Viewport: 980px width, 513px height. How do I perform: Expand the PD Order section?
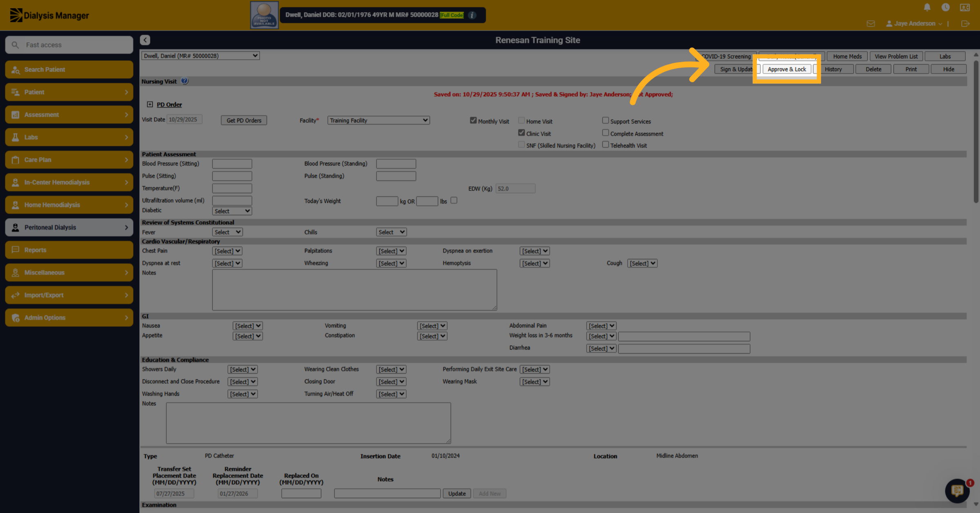(150, 104)
